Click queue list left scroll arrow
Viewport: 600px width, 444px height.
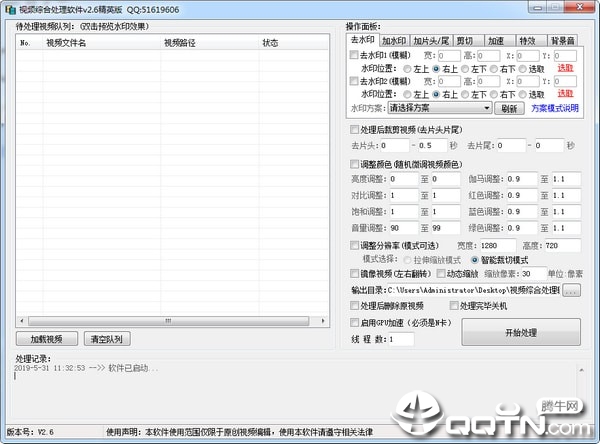22,320
